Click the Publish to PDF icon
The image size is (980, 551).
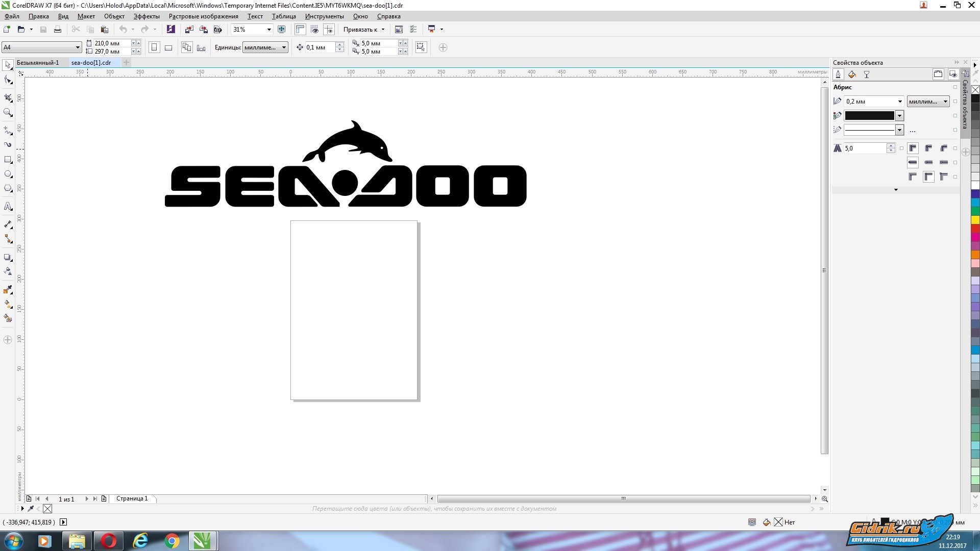click(x=218, y=30)
